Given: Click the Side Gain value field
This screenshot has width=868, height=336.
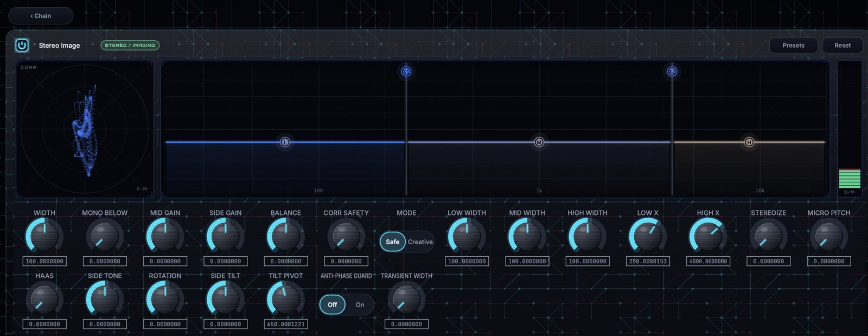Looking at the screenshot, I should pyautogui.click(x=225, y=261).
